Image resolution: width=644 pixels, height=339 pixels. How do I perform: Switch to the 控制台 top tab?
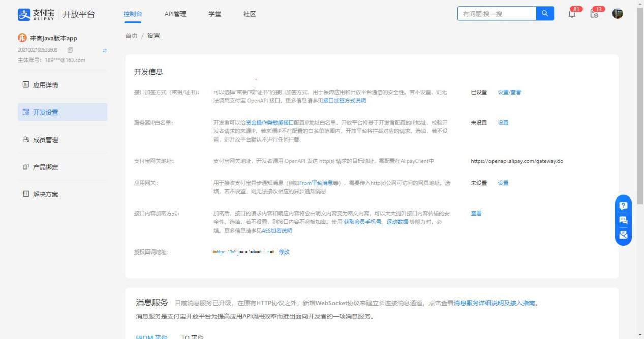133,14
